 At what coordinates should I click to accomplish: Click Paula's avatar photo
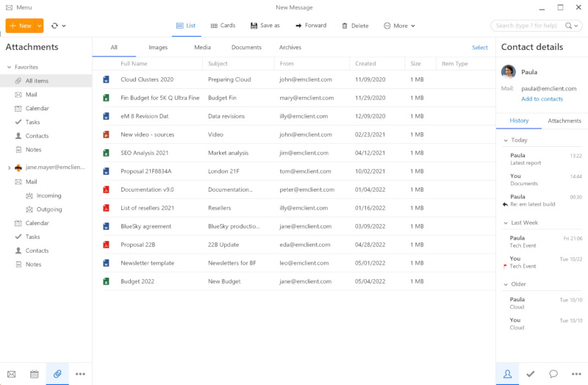coord(509,71)
